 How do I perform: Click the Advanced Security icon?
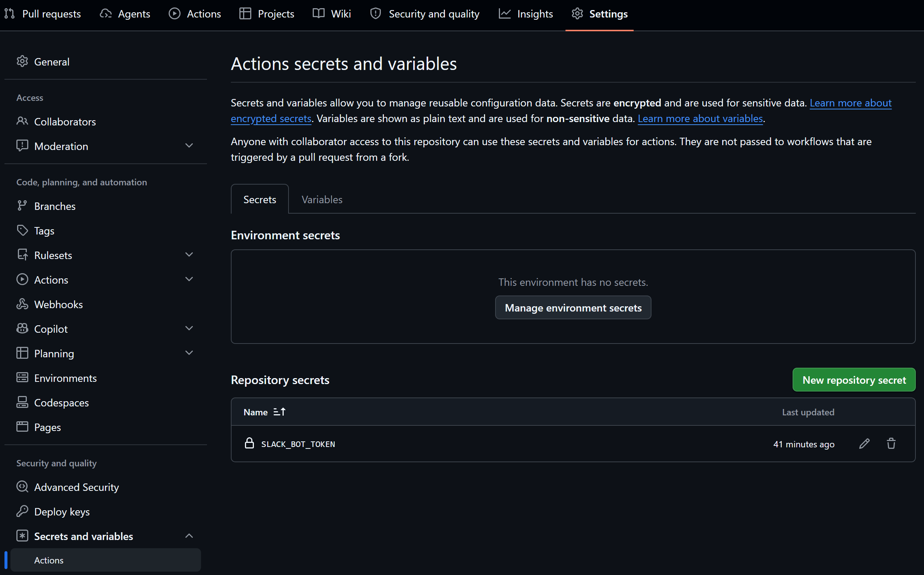coord(22,487)
